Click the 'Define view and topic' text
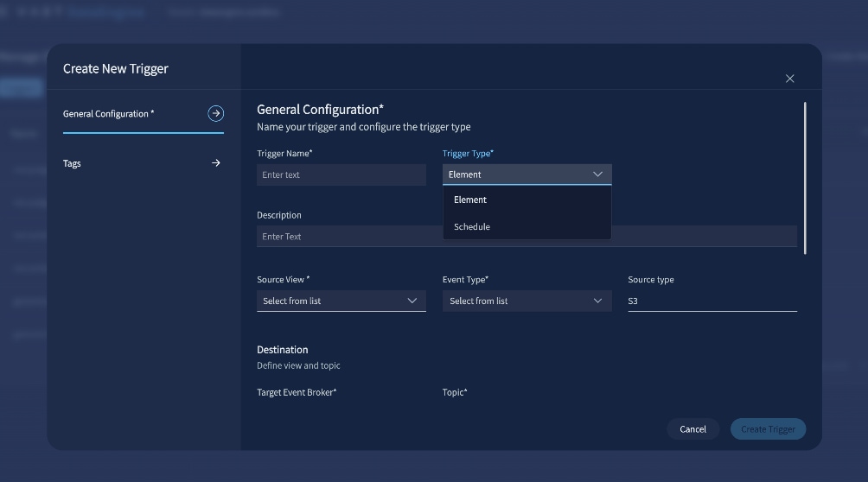 [x=298, y=365]
